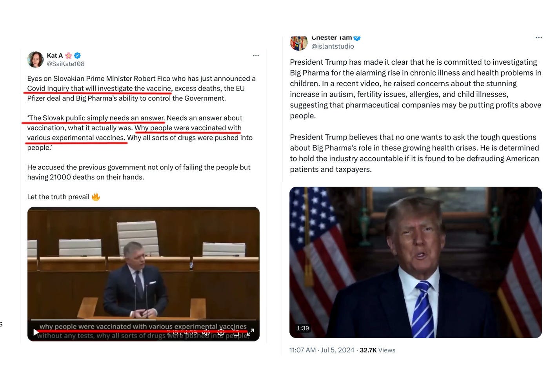Open Chester Tam's profile avatar
This screenshot has height=392, width=549.
pyautogui.click(x=298, y=43)
